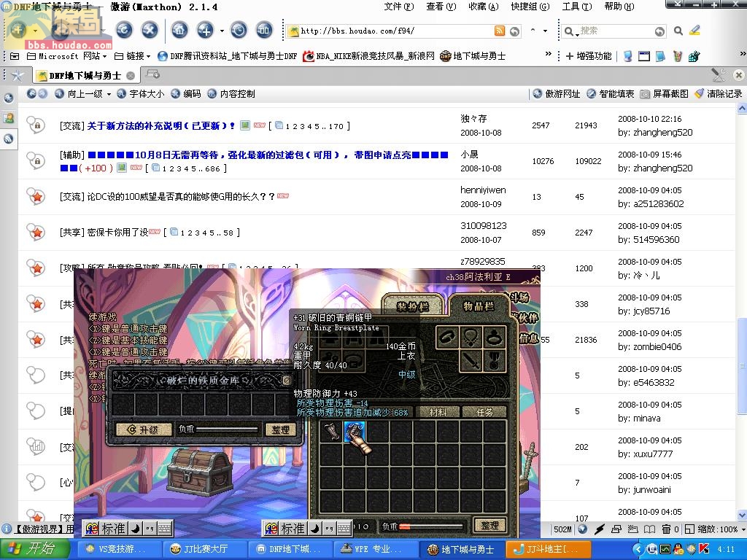Viewport: 747px width, 560px height.
Task: Click the Stop loading toolbar icon
Action: (x=150, y=31)
